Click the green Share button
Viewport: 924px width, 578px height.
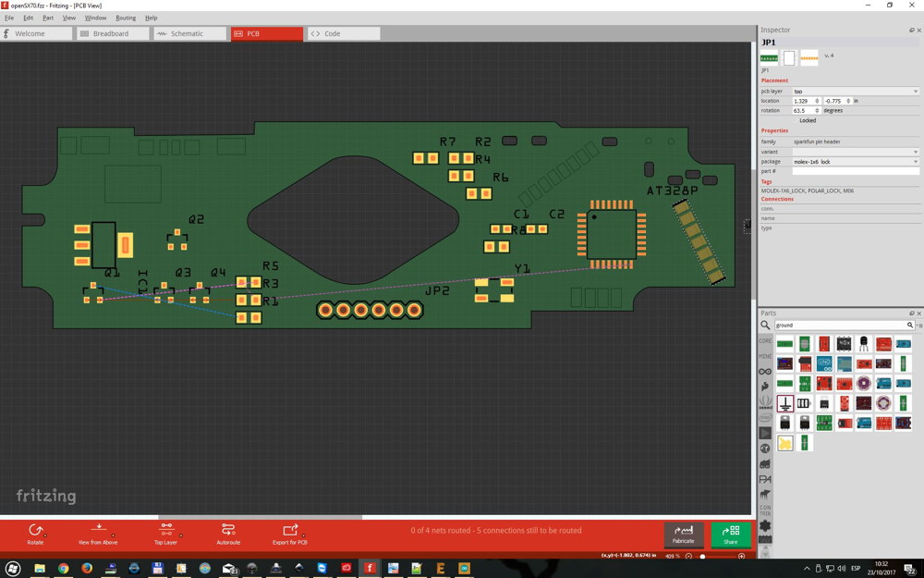click(731, 534)
